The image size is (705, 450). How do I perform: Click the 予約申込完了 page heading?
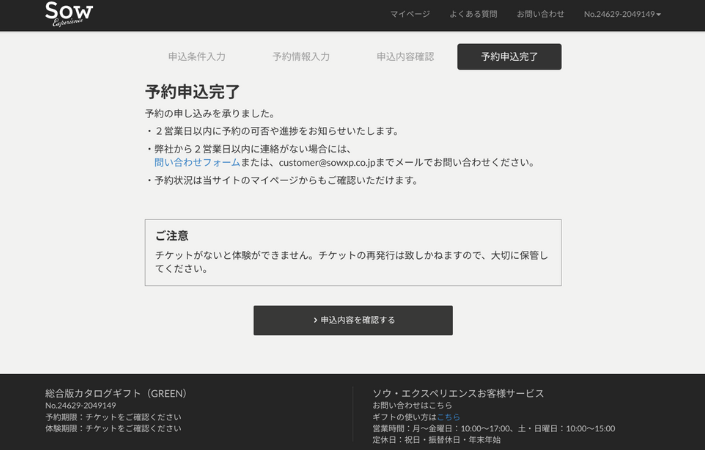[x=192, y=92]
